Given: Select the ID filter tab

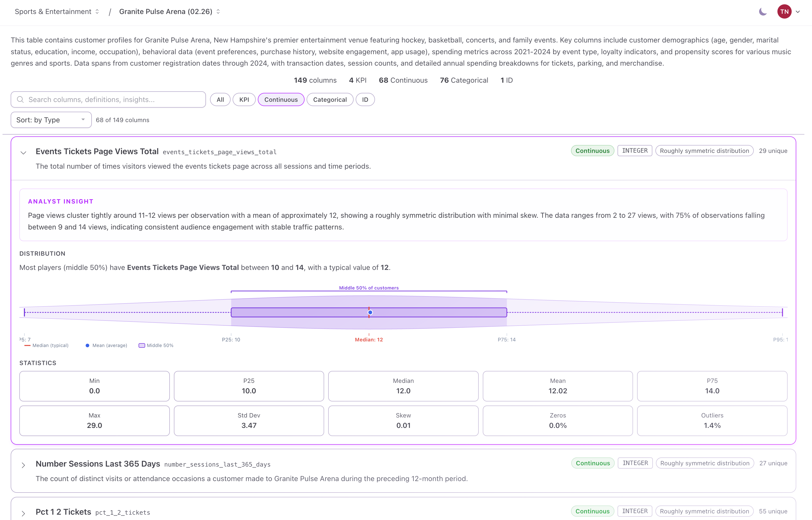Looking at the screenshot, I should pos(365,100).
